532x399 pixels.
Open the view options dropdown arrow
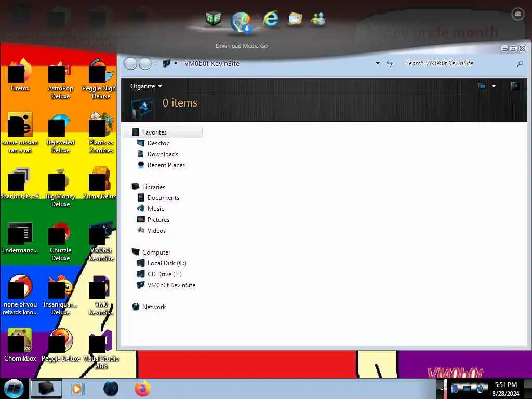pos(494,86)
